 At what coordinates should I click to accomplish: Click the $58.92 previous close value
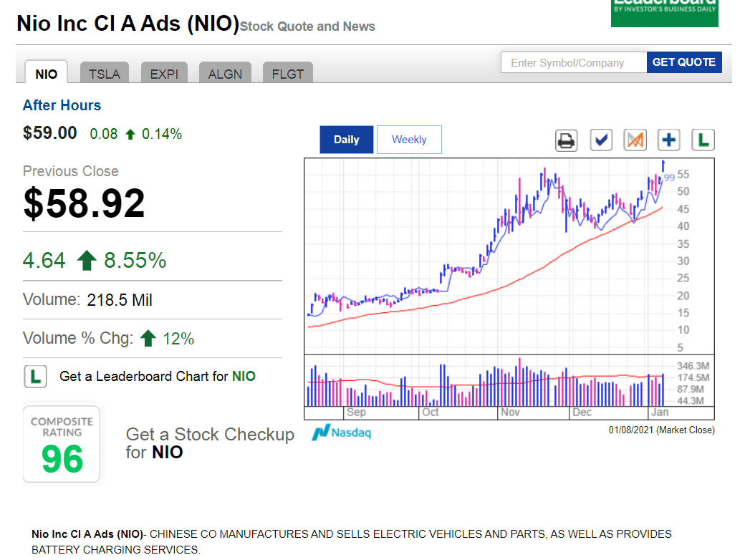pyautogui.click(x=85, y=203)
